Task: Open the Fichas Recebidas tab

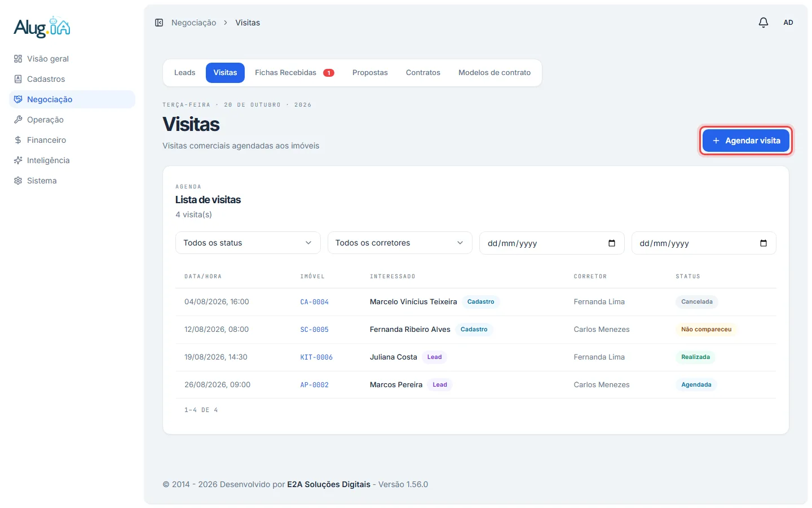Action: pyautogui.click(x=294, y=73)
